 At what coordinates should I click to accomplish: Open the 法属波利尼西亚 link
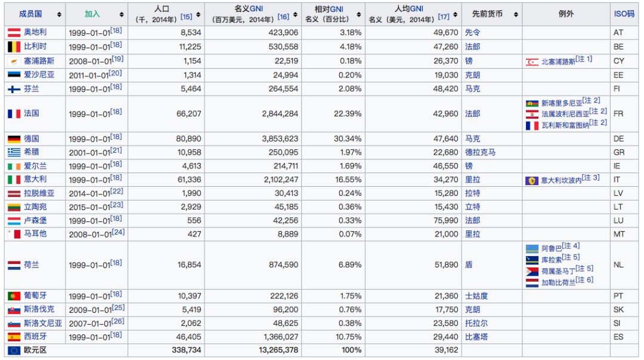coord(565,114)
